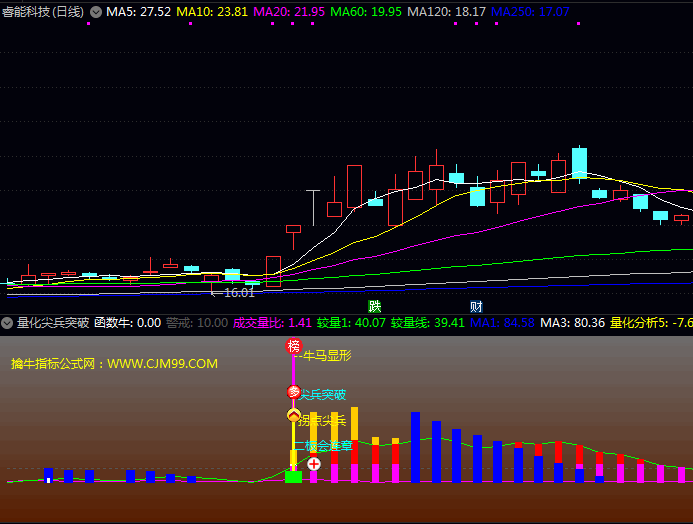
Task: Click the green 跌 marker badge
Action: [x=374, y=306]
